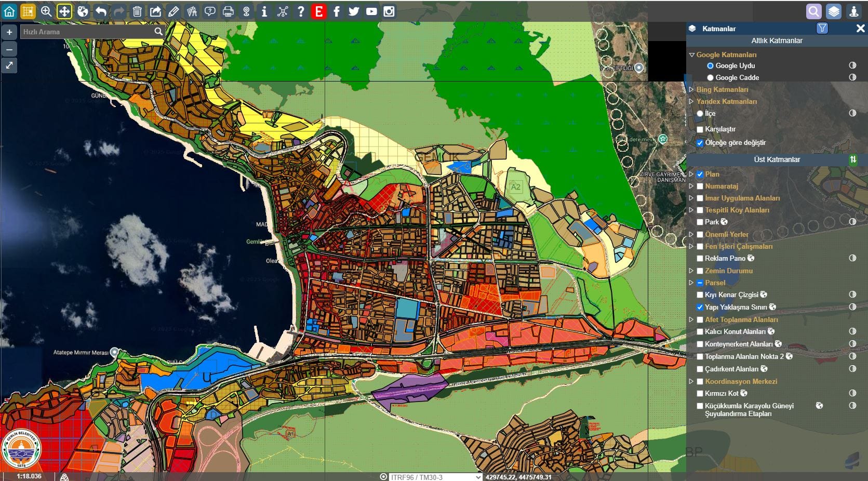This screenshot has width=868, height=481.
Task: Uncheck the Plan layer checkbox
Action: coord(700,175)
